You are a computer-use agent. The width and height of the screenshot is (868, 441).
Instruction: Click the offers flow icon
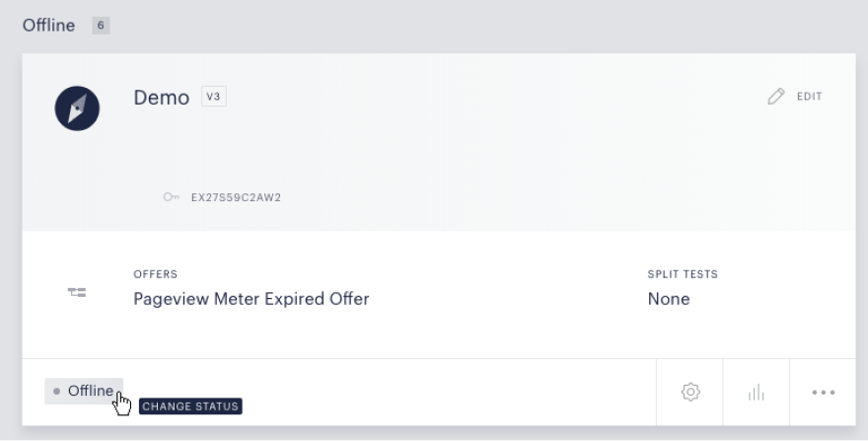pyautogui.click(x=77, y=292)
